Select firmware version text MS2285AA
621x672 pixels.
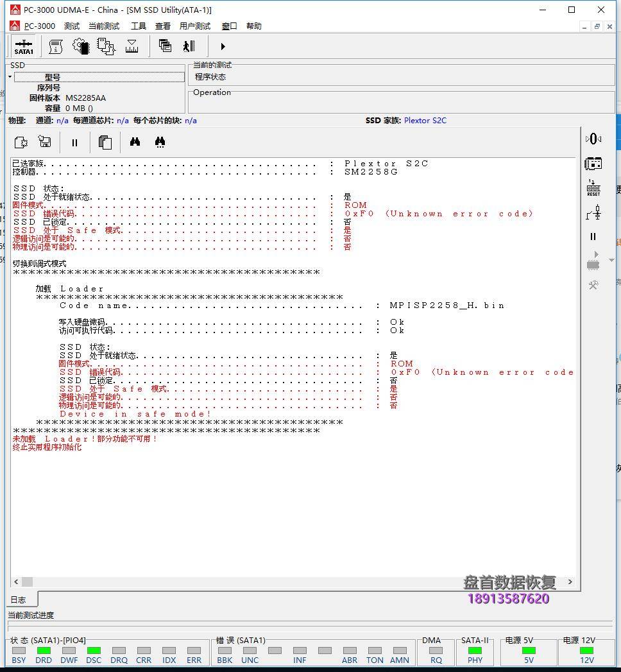click(86, 98)
